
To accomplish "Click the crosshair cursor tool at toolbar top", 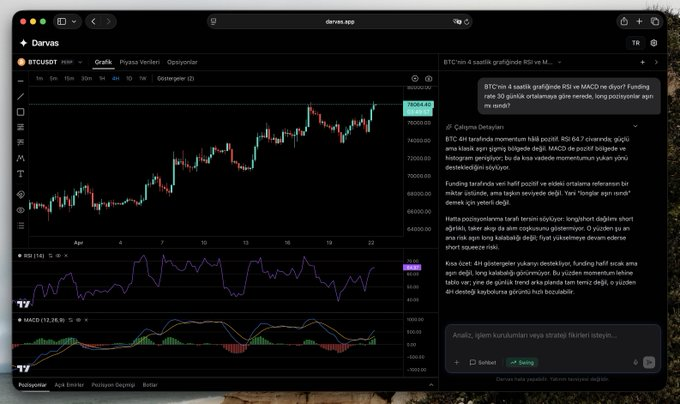I will click(x=20, y=81).
